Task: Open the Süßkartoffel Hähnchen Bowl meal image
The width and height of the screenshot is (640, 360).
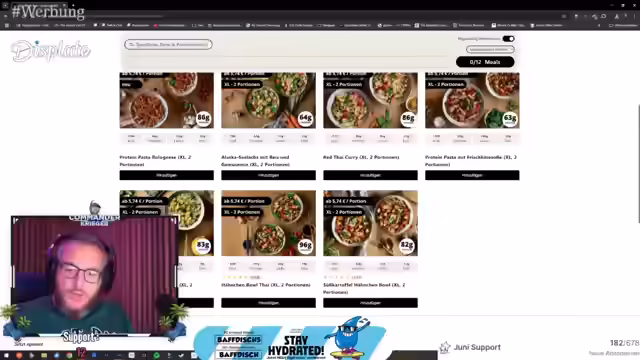Action: point(370,223)
